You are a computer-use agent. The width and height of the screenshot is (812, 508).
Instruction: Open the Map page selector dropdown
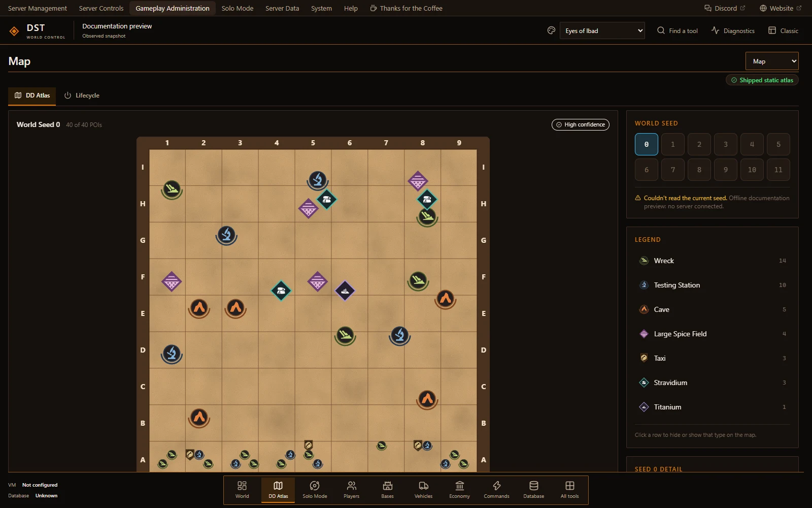772,61
